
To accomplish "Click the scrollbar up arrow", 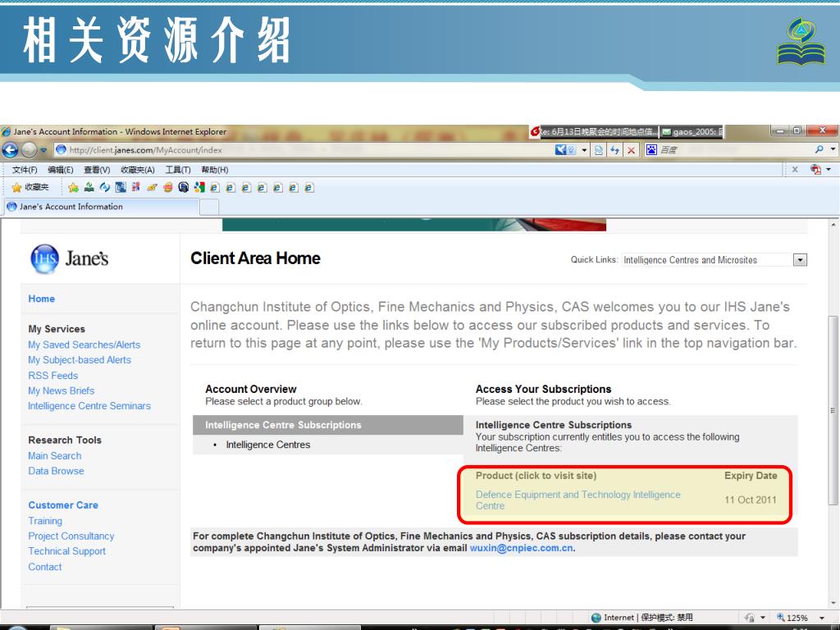I will click(x=833, y=225).
